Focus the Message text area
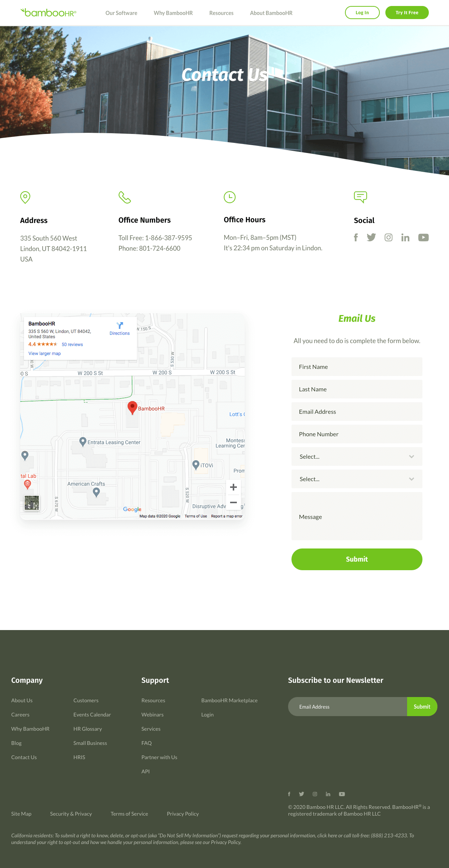Screen dimensions: 449x868 357,516
